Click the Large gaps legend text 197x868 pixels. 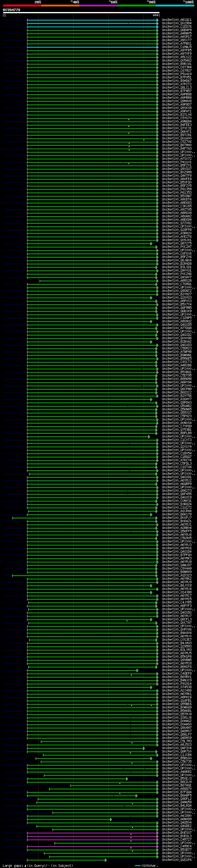[38, 866]
